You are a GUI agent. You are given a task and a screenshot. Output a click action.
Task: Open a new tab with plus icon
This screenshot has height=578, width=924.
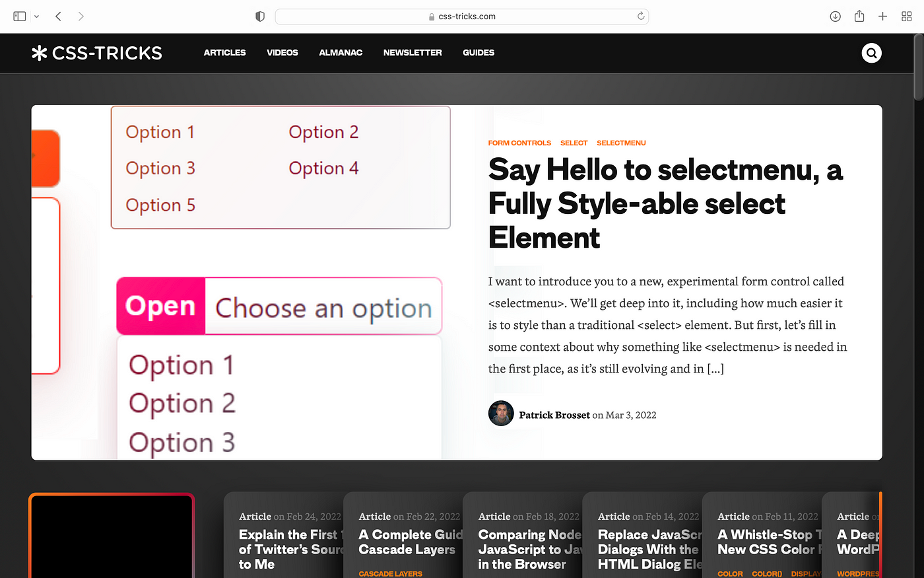pos(882,17)
